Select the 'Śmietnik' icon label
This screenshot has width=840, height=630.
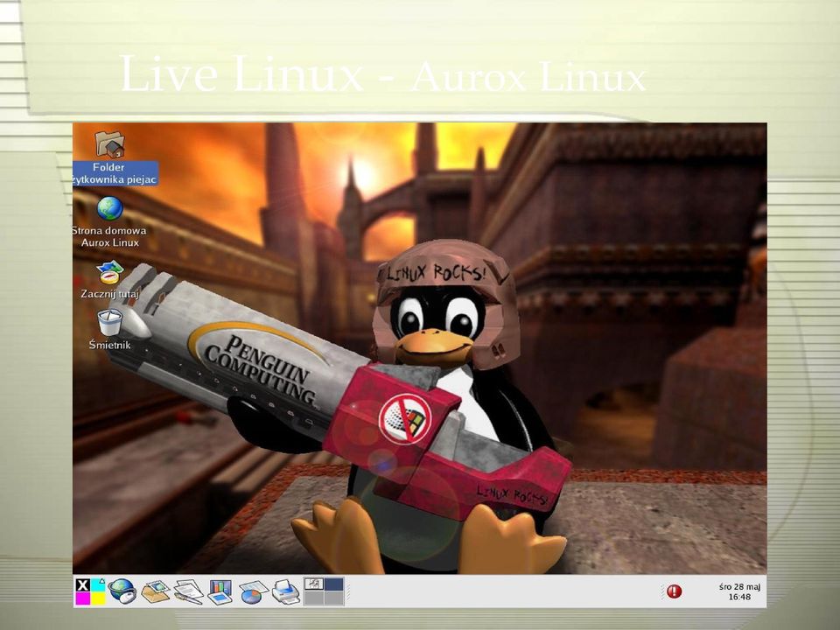110,345
